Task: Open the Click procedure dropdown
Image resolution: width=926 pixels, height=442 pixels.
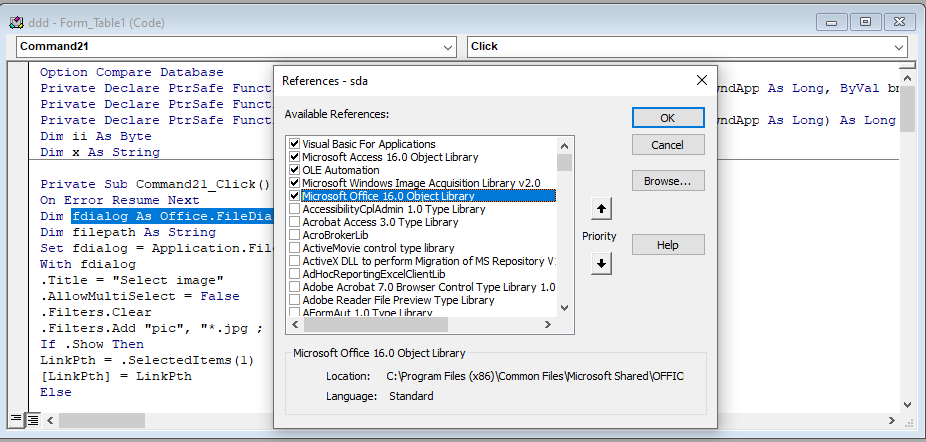Action: coord(898,47)
